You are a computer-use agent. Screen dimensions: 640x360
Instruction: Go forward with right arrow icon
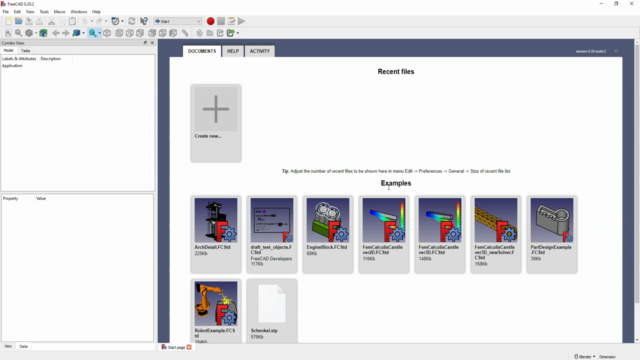pos(65,33)
